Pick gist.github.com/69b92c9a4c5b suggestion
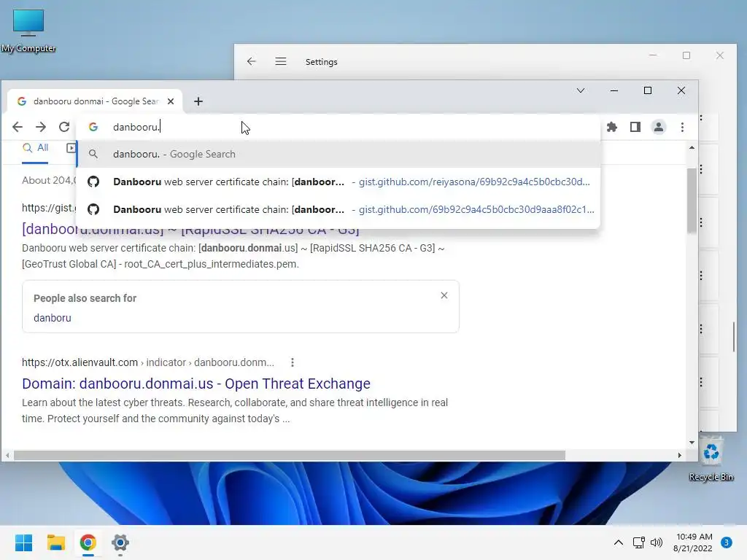 pyautogui.click(x=338, y=209)
